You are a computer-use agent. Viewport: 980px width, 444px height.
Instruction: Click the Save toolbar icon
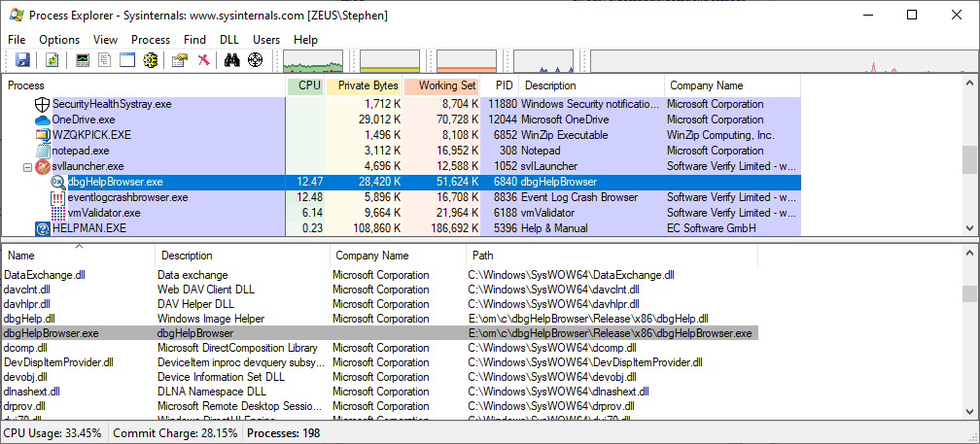[23, 60]
